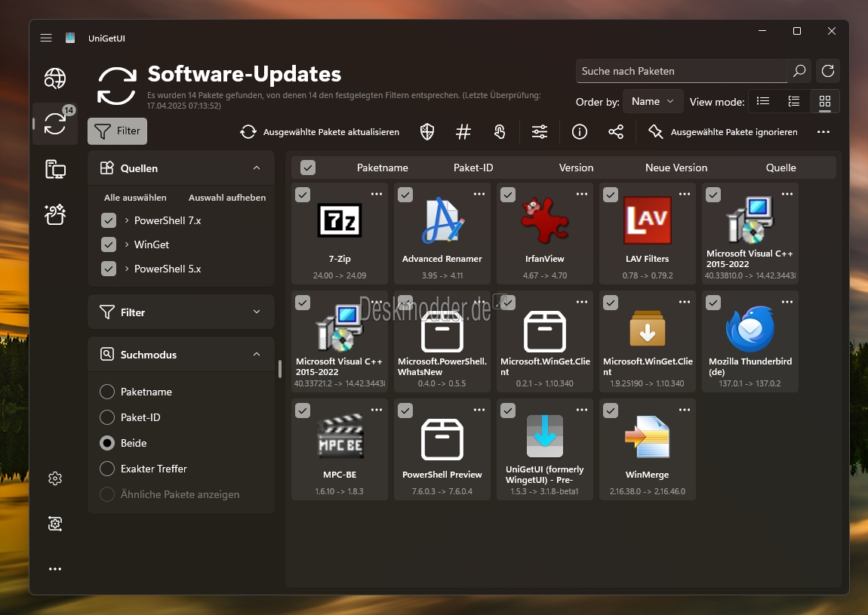Select the Paketname search mode
Screen dimensions: 868x615
(107, 392)
